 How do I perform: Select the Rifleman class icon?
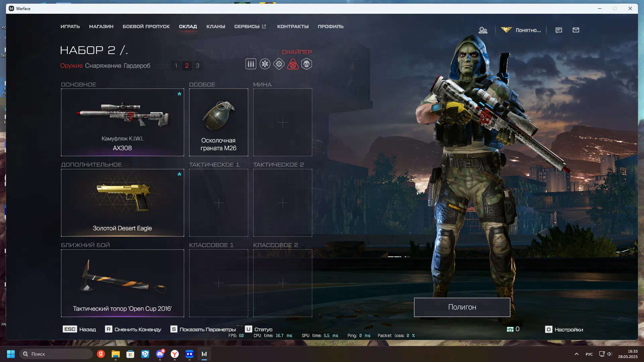251,64
